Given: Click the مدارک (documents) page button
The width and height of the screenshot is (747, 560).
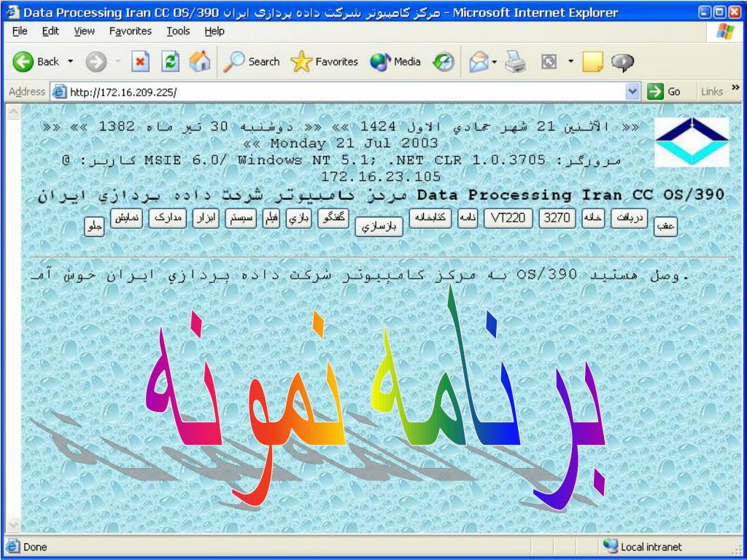Looking at the screenshot, I should (x=167, y=218).
